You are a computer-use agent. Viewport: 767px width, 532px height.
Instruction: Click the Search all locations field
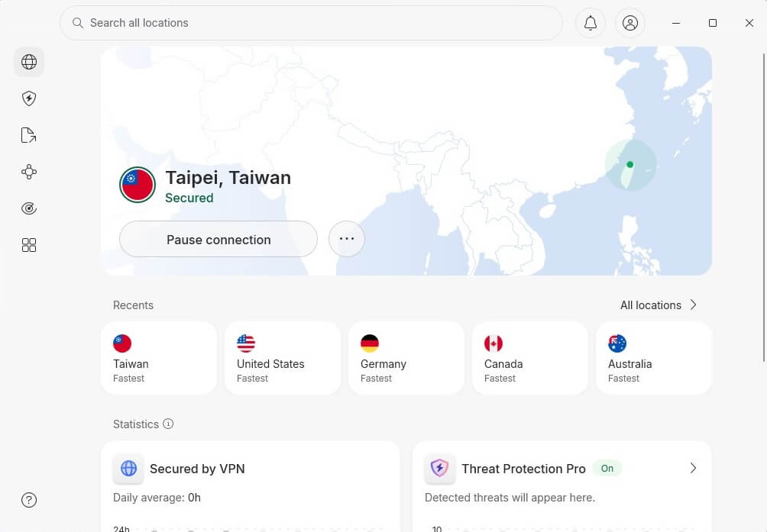tap(310, 23)
